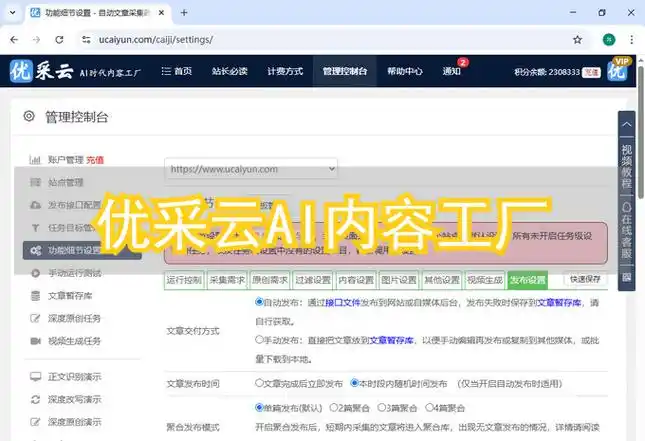Click 充值 link beside 账户管理
The image size is (645, 441).
[x=95, y=160]
